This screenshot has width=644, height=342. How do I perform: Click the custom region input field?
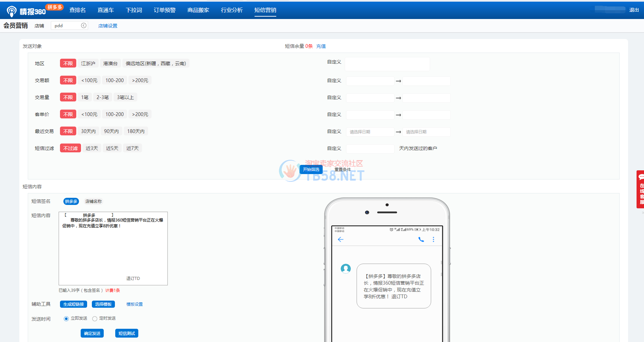(387, 64)
